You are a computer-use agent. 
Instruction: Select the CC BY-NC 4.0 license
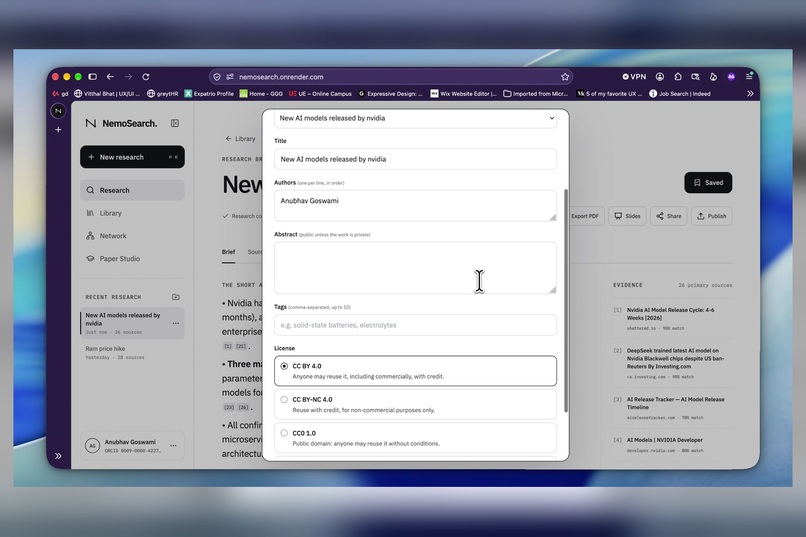coord(415,404)
